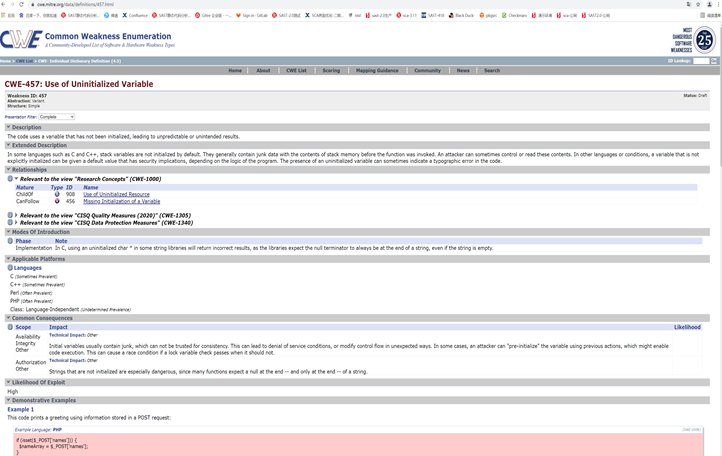Open Missing Initialization of a Variable link
The width and height of the screenshot is (722, 456).
pos(121,201)
